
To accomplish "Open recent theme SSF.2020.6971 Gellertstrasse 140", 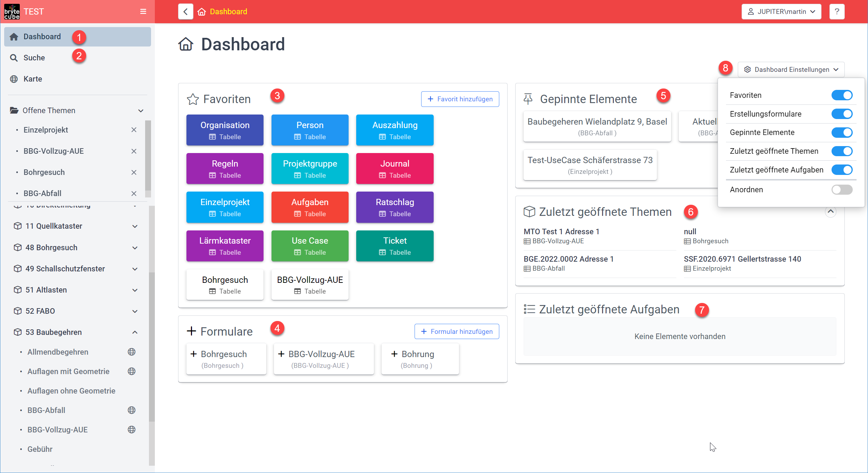I will [x=742, y=259].
